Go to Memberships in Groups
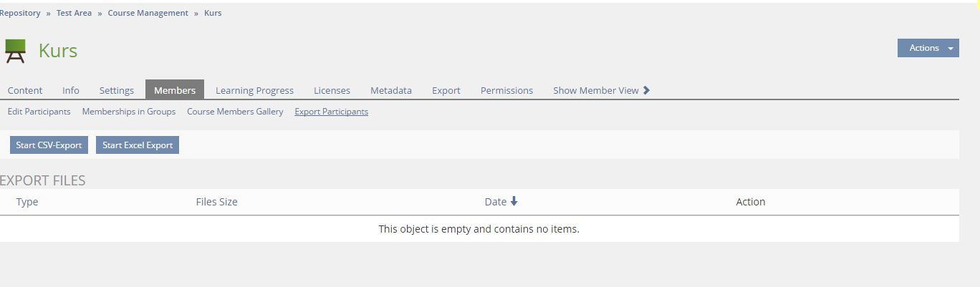The height and width of the screenshot is (287, 980). [x=129, y=112]
